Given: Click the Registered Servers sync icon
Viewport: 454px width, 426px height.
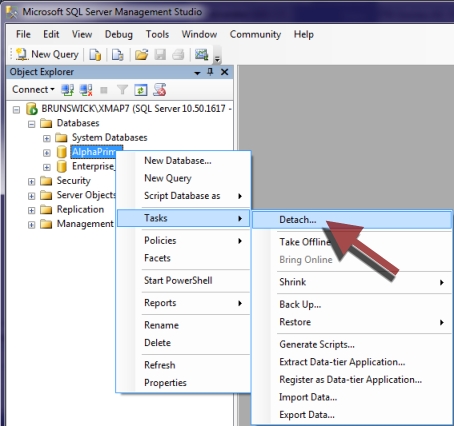Looking at the screenshot, I should [x=160, y=90].
